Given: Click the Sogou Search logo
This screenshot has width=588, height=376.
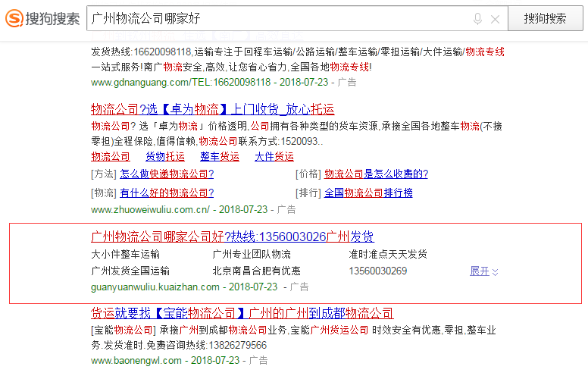Looking at the screenshot, I should (x=42, y=18).
